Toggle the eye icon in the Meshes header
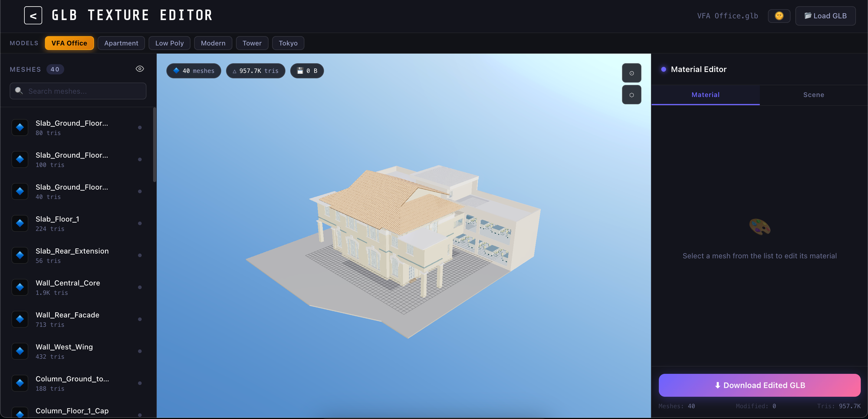The width and height of the screenshot is (868, 419). [x=140, y=69]
